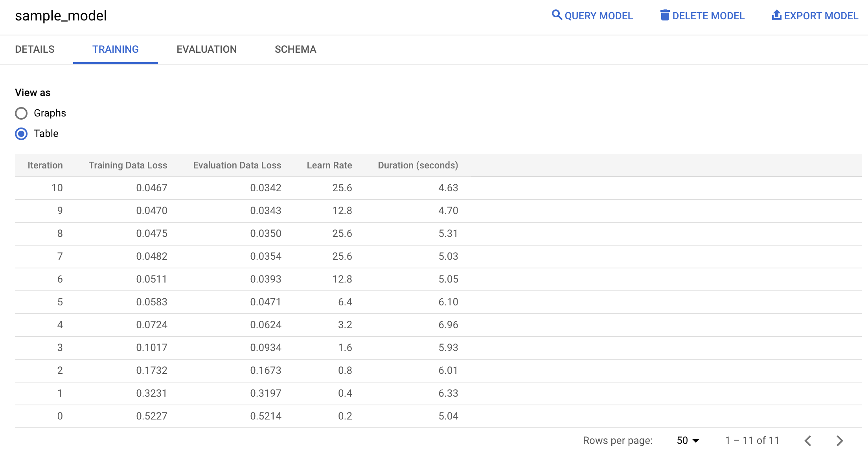Select the TRAINING tab

pos(115,49)
